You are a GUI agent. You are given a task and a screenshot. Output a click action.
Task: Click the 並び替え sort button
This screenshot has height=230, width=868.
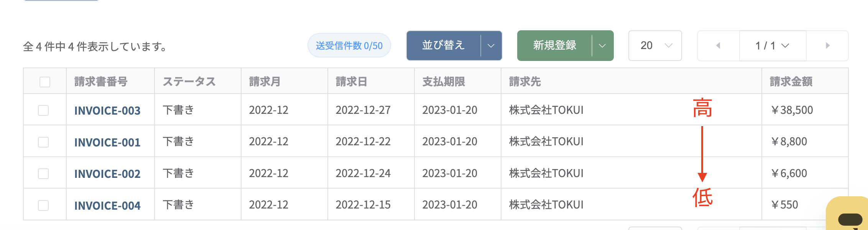[x=444, y=46]
